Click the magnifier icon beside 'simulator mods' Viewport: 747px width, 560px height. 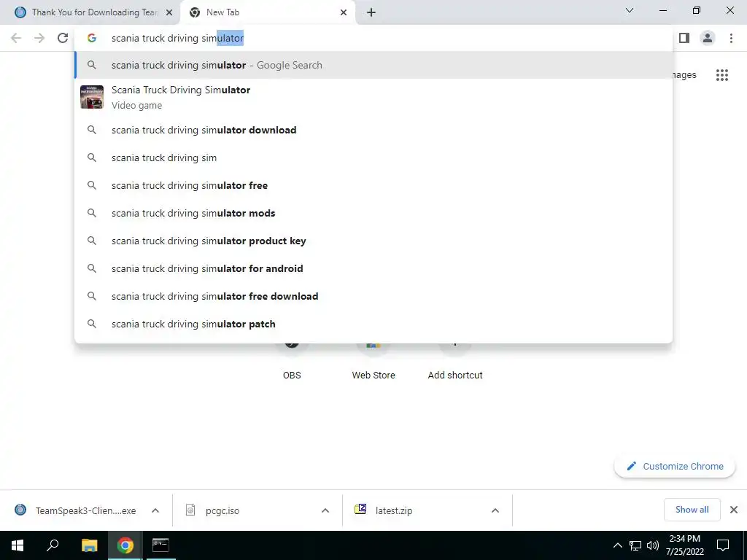tap(92, 213)
